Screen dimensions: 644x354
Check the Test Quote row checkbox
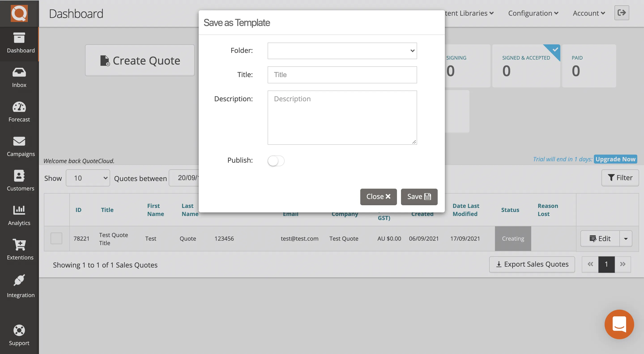[x=56, y=238]
